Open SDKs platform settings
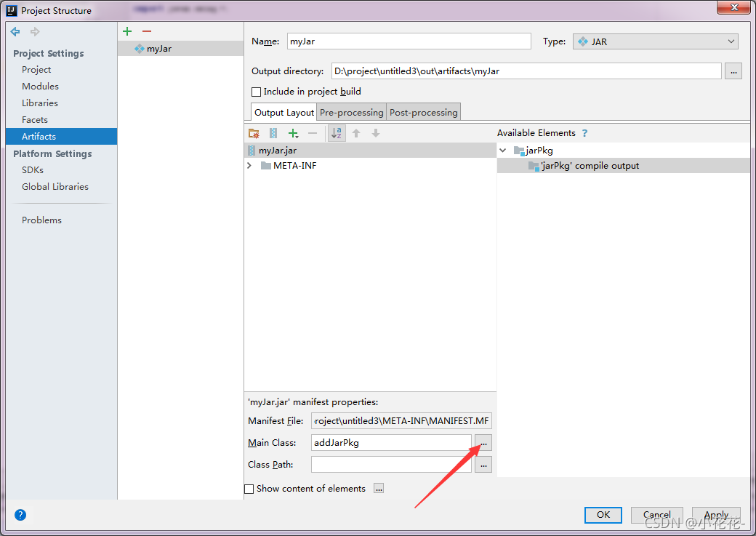This screenshot has height=536, width=756. [x=32, y=170]
